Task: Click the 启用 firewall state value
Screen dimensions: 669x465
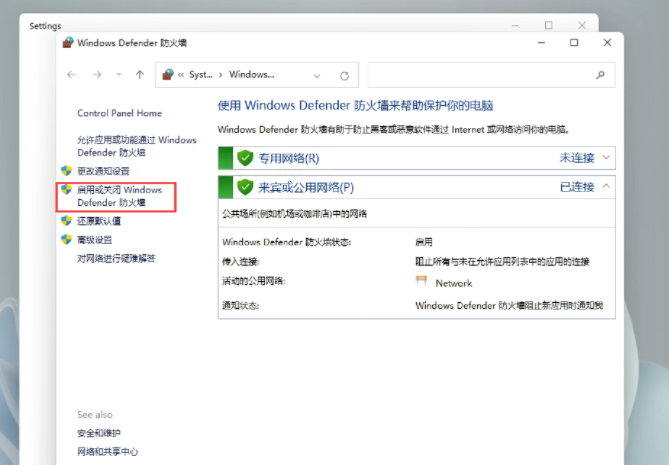Action: point(424,242)
